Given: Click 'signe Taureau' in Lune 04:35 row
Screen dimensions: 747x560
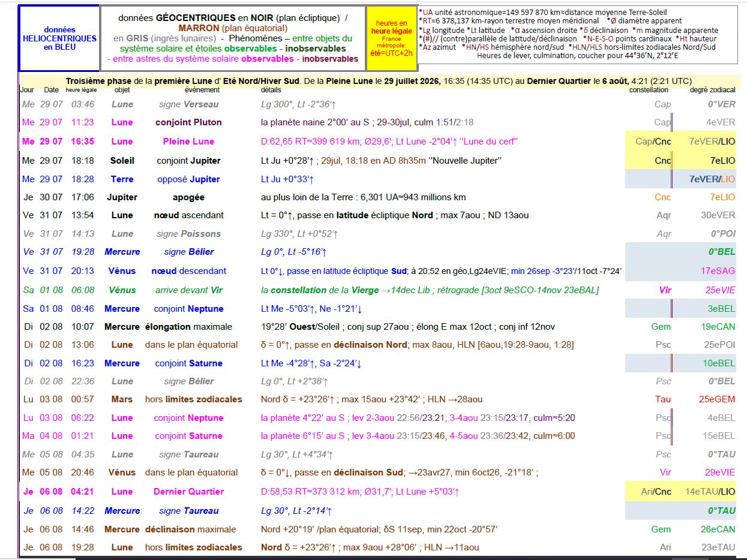Looking at the screenshot, I should coord(189,454).
